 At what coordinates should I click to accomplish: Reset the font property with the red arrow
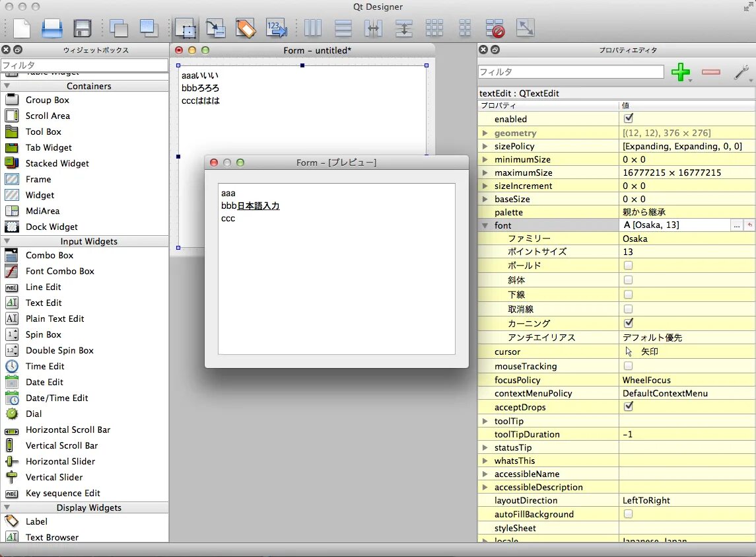750,225
